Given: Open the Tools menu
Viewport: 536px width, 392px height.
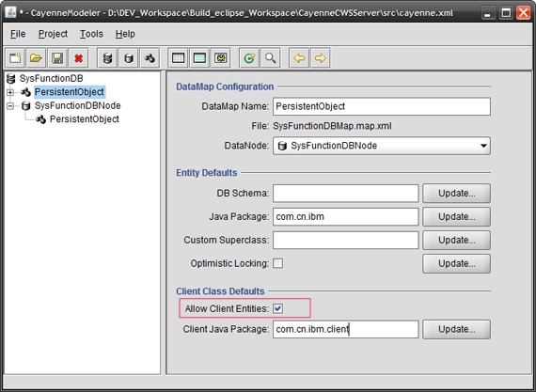Looking at the screenshot, I should pyautogui.click(x=91, y=34).
